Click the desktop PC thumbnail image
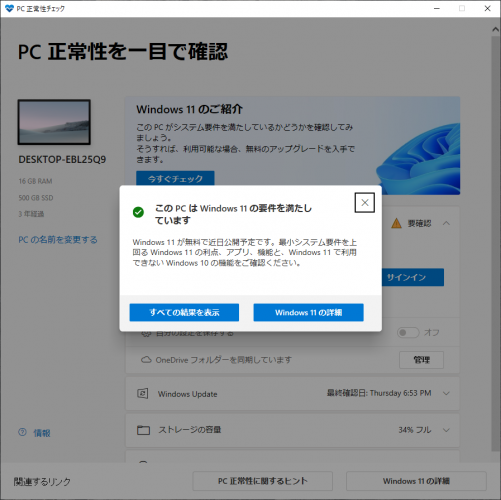This screenshot has width=501, height=500. tap(54, 122)
